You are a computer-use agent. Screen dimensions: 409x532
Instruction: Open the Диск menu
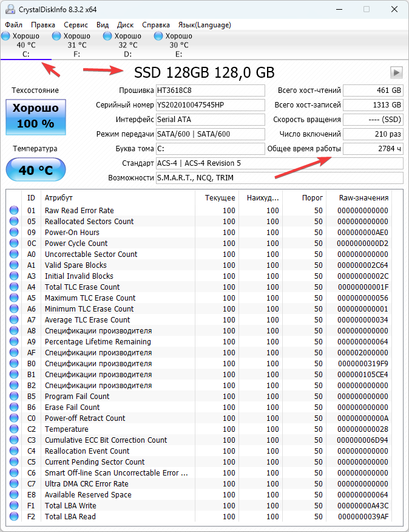pyautogui.click(x=125, y=25)
